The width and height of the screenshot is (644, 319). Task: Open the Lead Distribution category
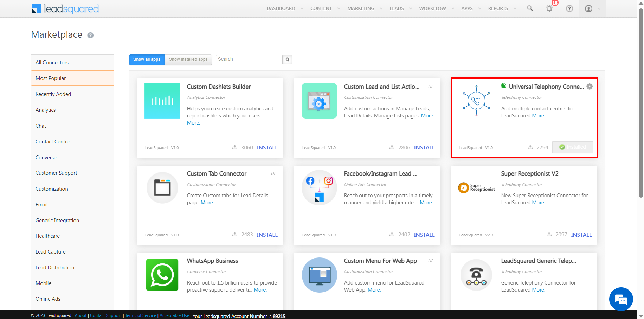72,268
